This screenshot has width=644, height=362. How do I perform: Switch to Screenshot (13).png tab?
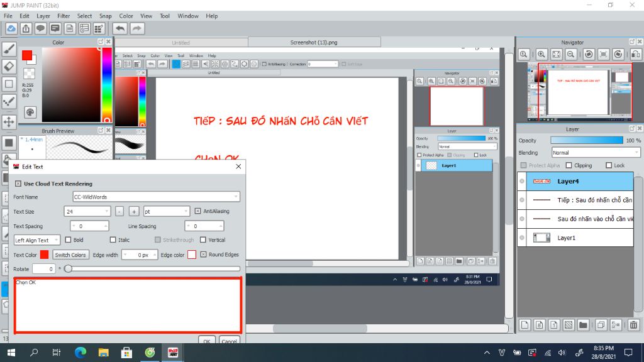314,42
